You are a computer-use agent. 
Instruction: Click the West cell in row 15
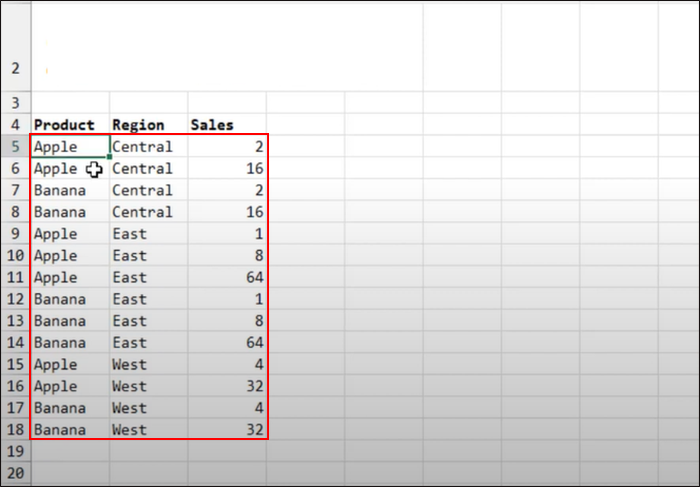tap(130, 365)
